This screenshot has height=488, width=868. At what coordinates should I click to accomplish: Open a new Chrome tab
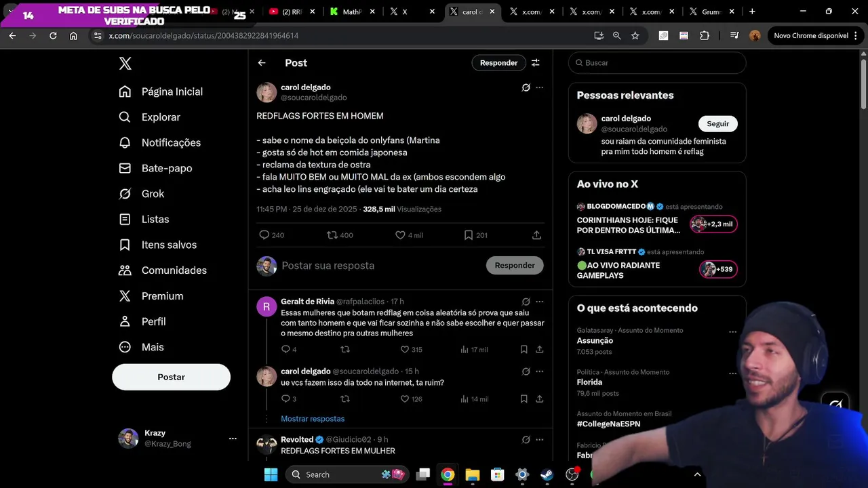pyautogui.click(x=752, y=12)
